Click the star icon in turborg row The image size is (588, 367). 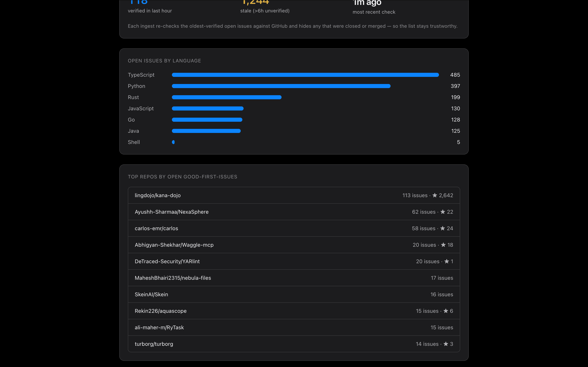tap(446, 344)
